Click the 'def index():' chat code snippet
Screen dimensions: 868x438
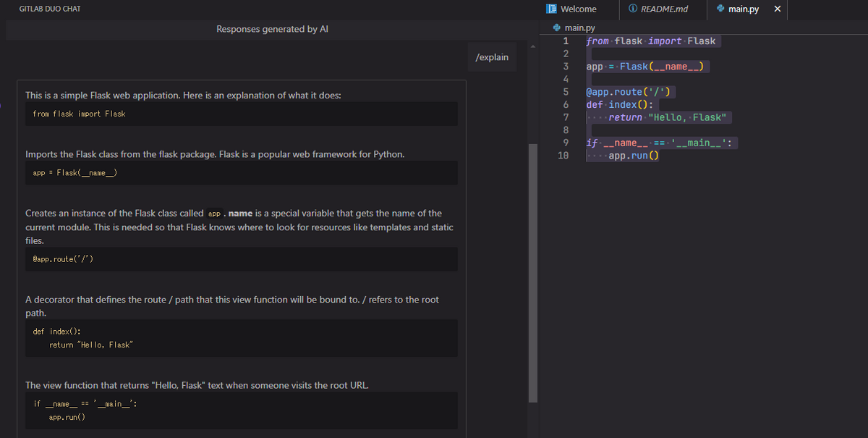(x=241, y=338)
